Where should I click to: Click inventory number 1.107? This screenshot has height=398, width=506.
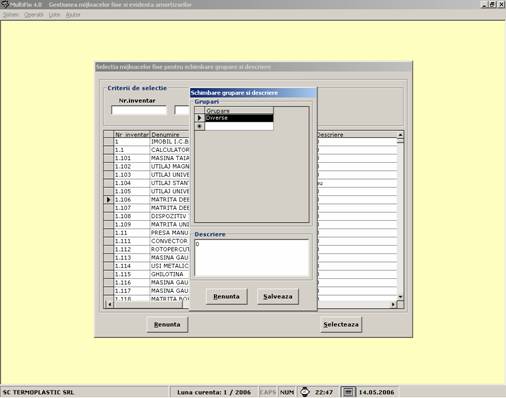[132, 208]
